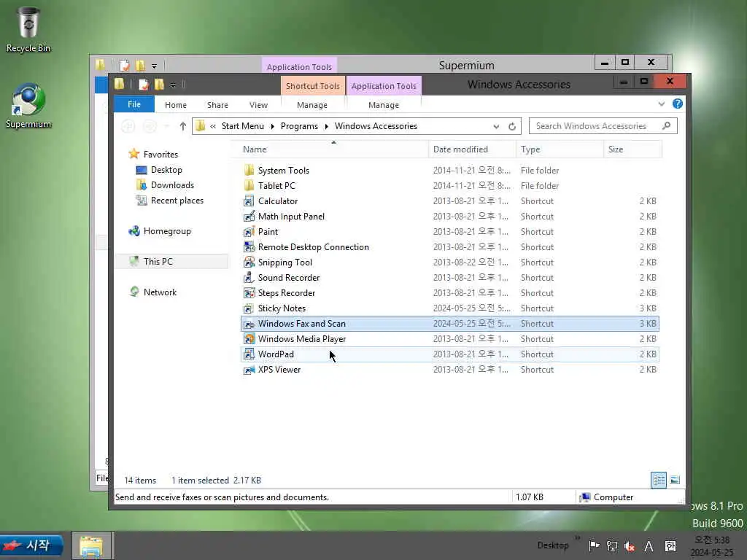Click the network tray icon

612,545
